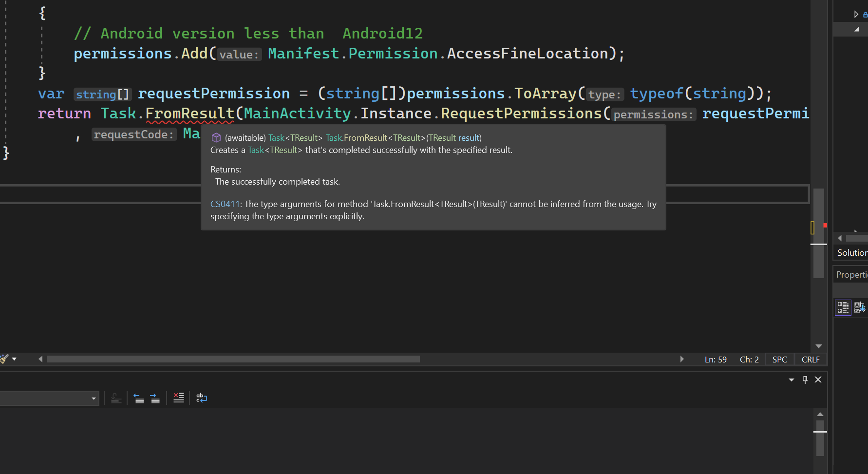Toggle Word Wrap in the Output toolbar
The height and width of the screenshot is (474, 868).
(201, 398)
